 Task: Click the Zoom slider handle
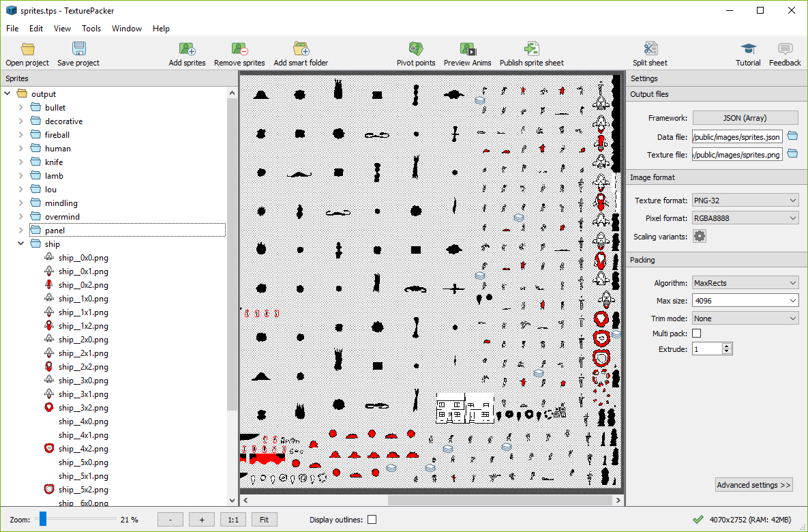click(x=43, y=519)
